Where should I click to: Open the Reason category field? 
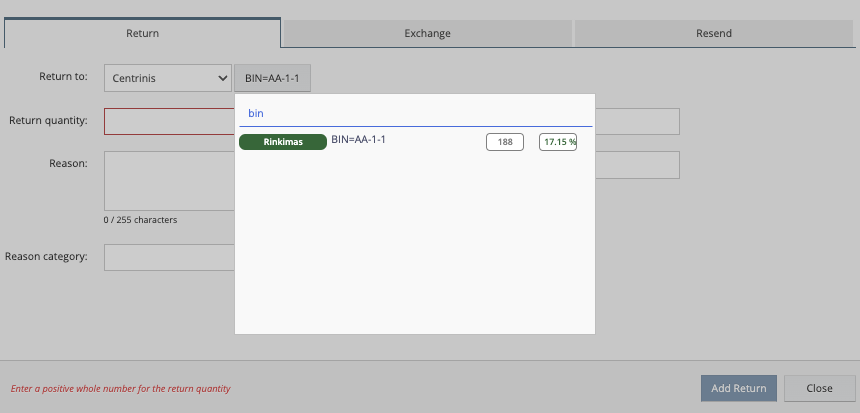[x=168, y=257]
